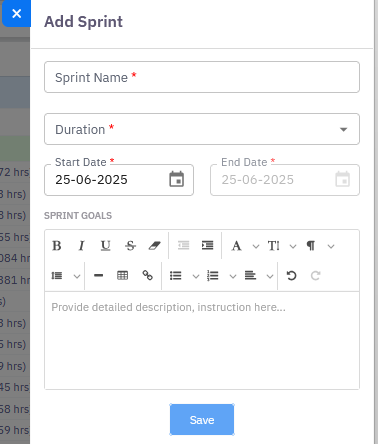Image resolution: width=378 pixels, height=444 pixels.
Task: Save the new sprint
Action: (202, 420)
